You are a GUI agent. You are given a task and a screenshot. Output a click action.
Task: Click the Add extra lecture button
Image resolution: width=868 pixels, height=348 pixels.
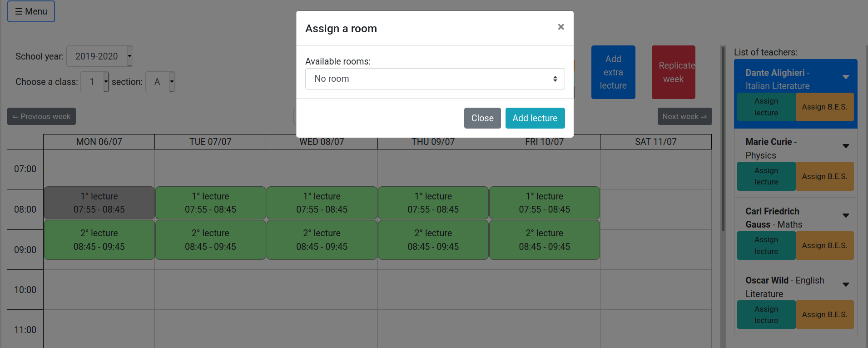point(613,72)
